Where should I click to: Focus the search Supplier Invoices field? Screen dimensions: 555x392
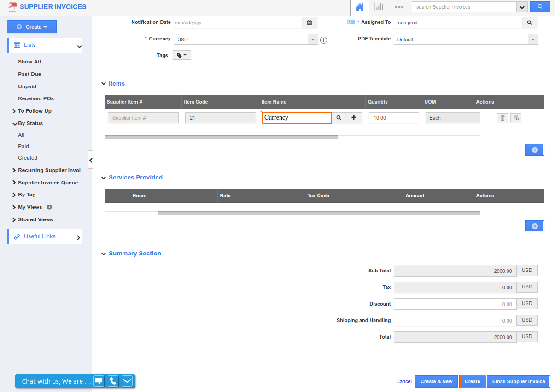pyautogui.click(x=464, y=7)
